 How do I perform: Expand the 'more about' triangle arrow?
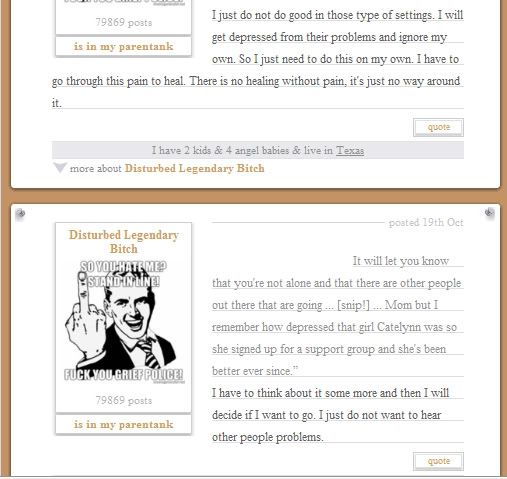60,168
